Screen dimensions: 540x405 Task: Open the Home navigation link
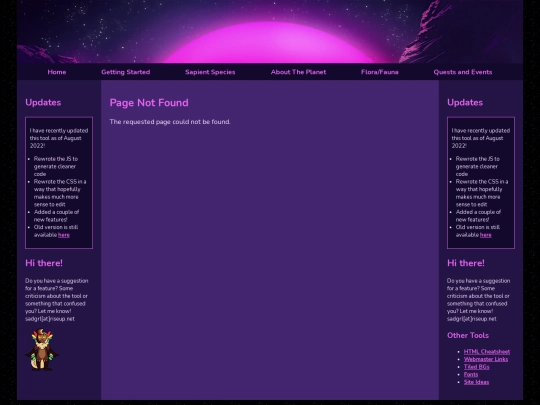click(57, 72)
